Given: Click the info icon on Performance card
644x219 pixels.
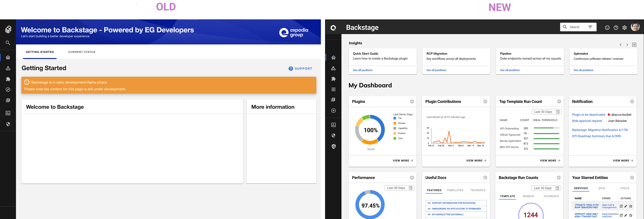Looking at the screenshot, I should click(x=412, y=178).
